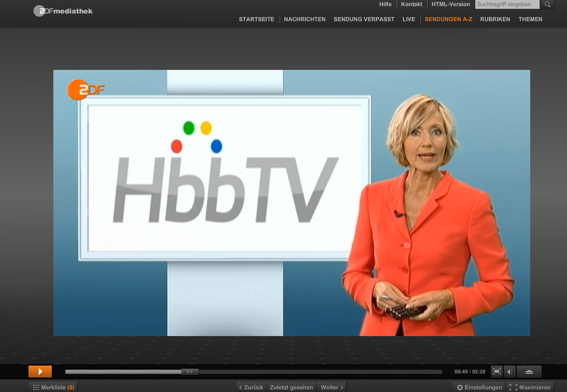Select Sendung verpasst in navigation
This screenshot has width=567, height=392.
tap(364, 19)
